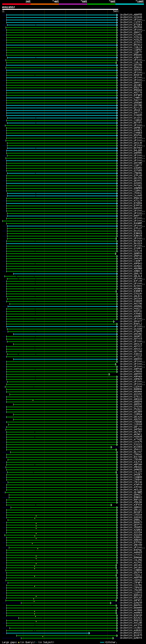Screen dimensions: 146x644
Task: Click the UniRef100_Q6PBE3 entry
Action: click(x=131, y=128)
